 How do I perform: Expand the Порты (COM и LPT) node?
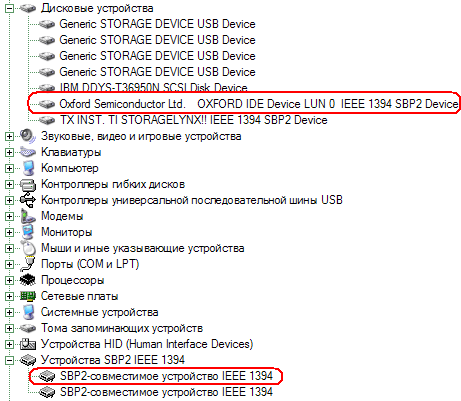tap(9, 264)
